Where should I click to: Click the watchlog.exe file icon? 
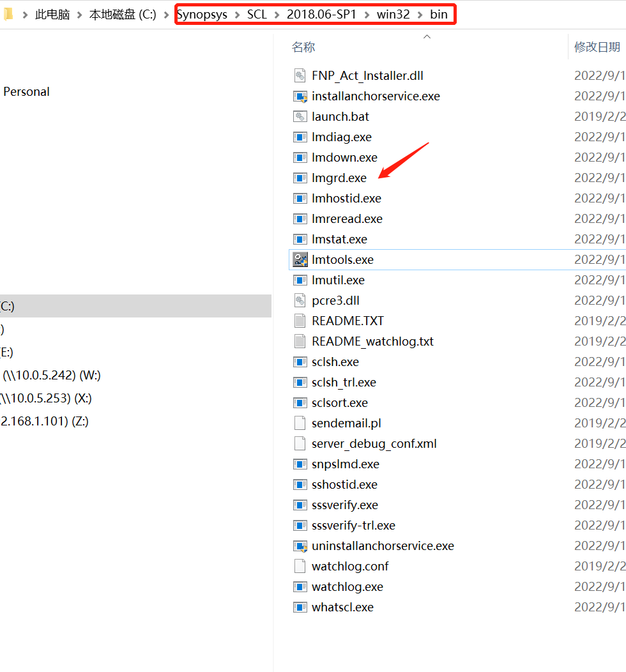coord(300,586)
